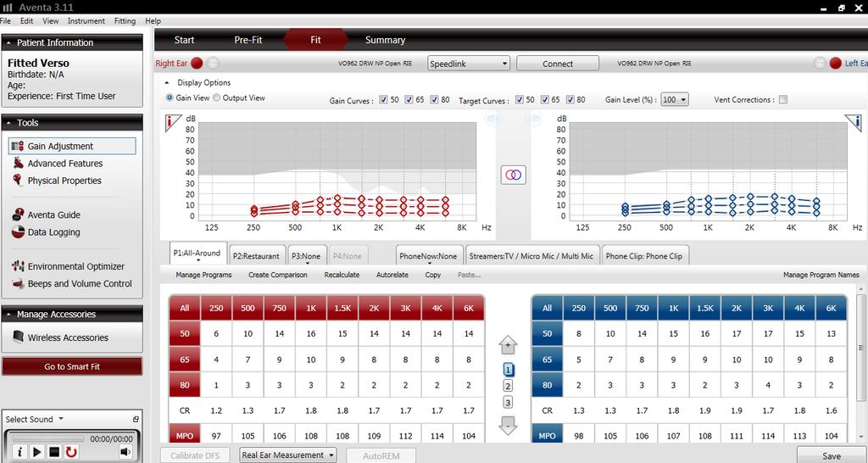Toggle Target Curves 80 checkbox
Screen dimensions: 868x463
click(x=570, y=100)
